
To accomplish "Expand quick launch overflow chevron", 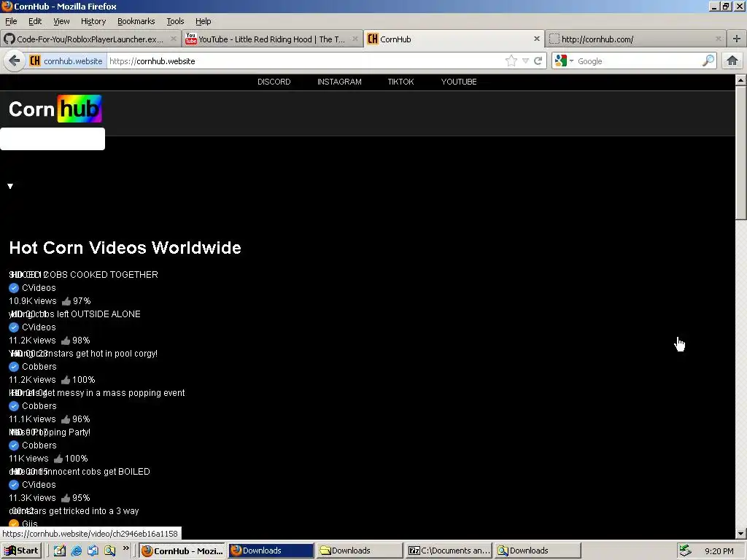I will pyautogui.click(x=125, y=548).
